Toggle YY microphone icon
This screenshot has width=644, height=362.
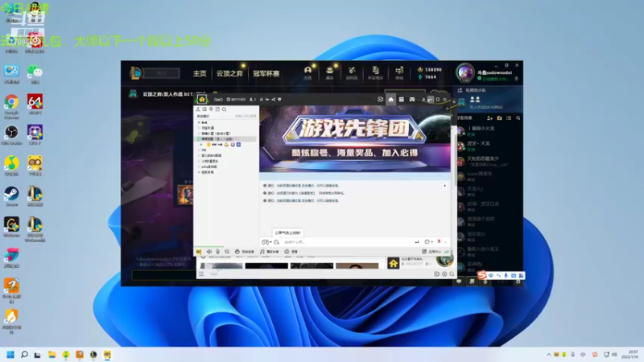pyautogui.click(x=217, y=252)
